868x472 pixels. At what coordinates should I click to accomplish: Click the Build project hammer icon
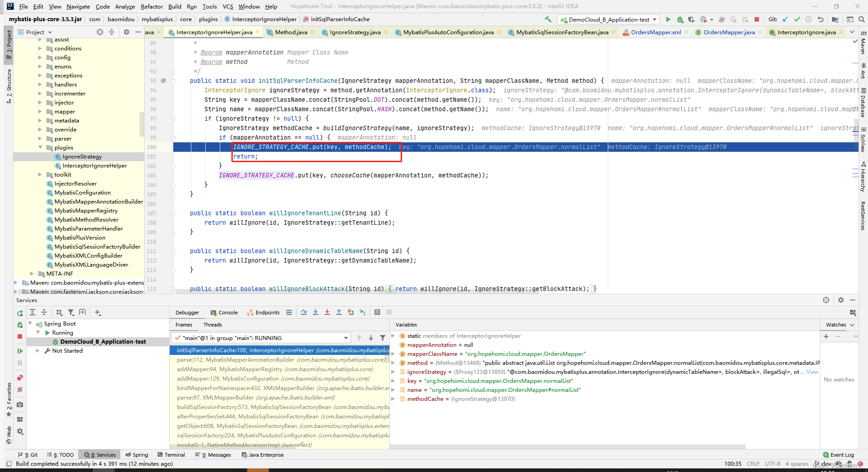(548, 19)
